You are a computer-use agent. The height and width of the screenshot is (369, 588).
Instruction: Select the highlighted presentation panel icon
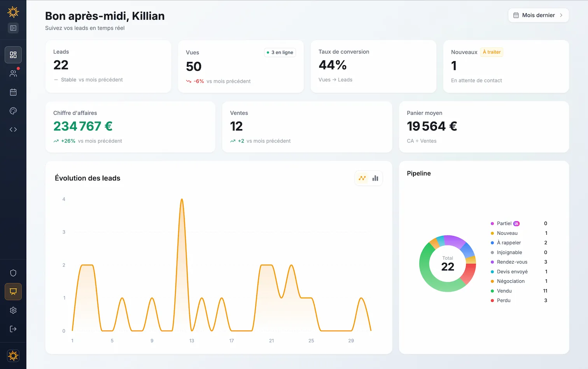[13, 292]
